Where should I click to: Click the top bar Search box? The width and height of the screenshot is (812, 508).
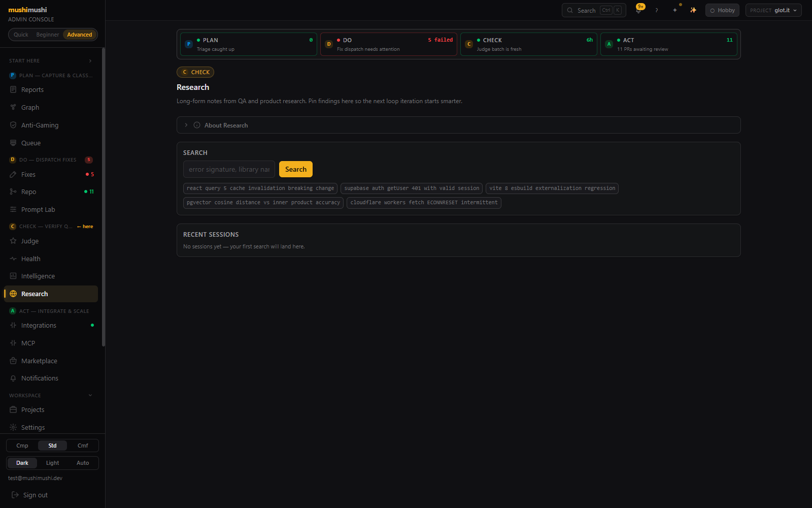click(x=594, y=10)
